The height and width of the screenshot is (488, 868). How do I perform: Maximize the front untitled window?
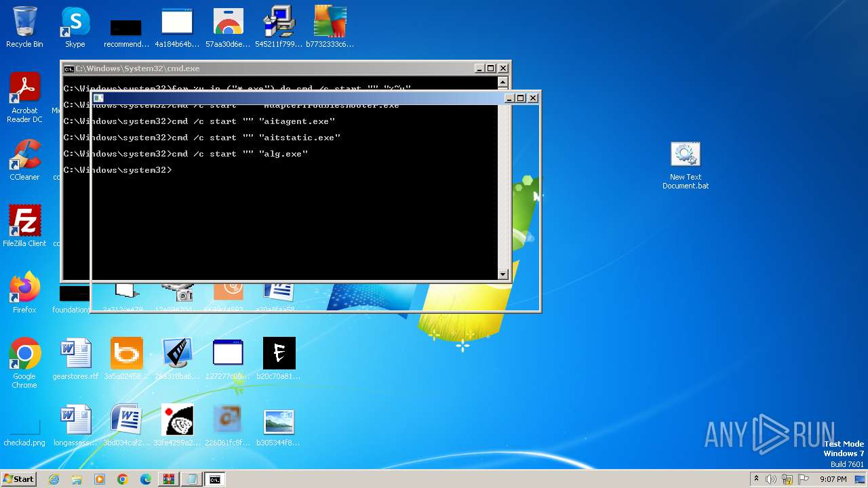521,98
